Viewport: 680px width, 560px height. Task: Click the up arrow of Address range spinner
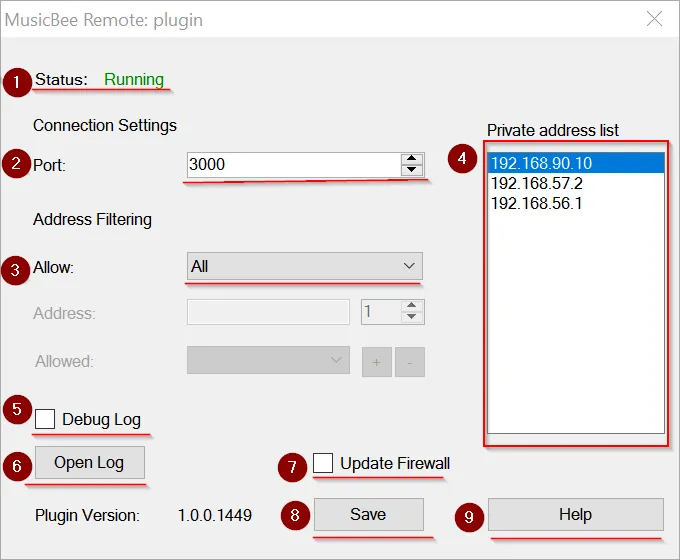(412, 306)
